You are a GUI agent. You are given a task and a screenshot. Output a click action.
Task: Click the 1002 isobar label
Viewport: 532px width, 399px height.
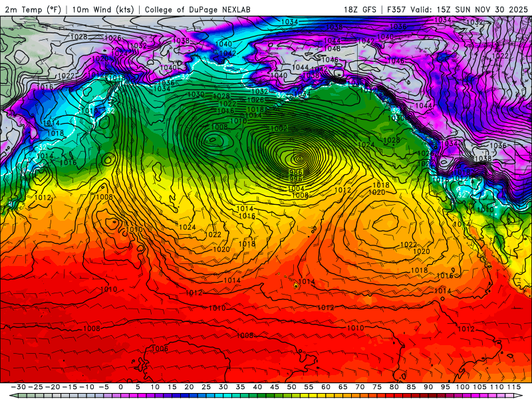[x=279, y=128]
